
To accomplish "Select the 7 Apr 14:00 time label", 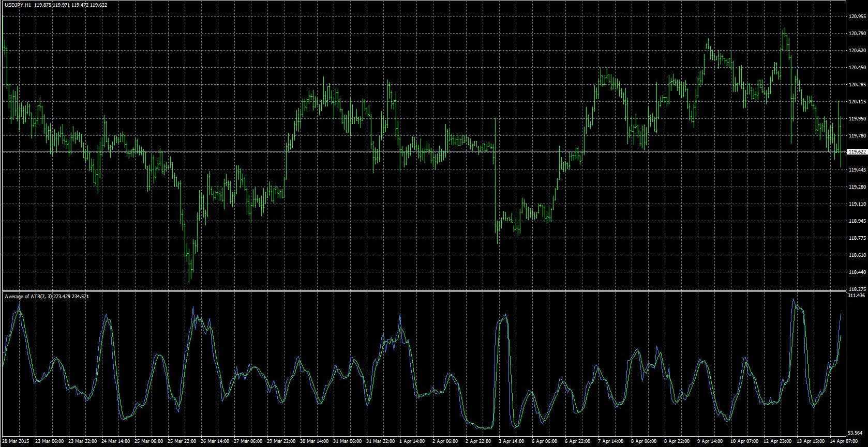I will tap(611, 441).
